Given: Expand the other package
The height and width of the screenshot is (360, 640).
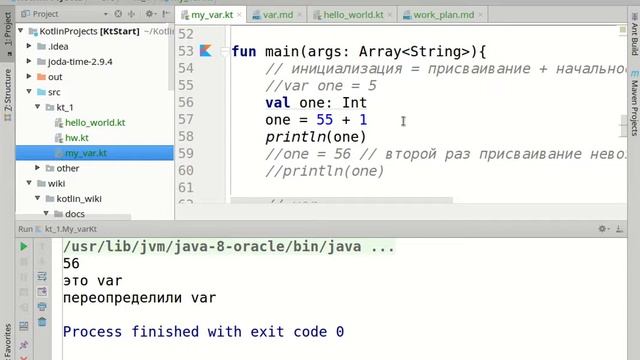Looking at the screenshot, I should [38, 168].
